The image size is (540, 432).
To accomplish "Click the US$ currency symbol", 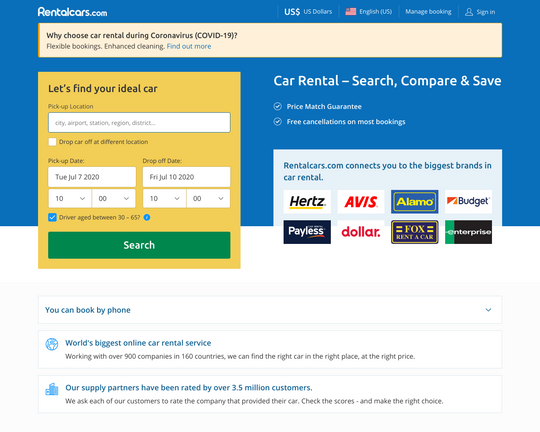I will 292,12.
